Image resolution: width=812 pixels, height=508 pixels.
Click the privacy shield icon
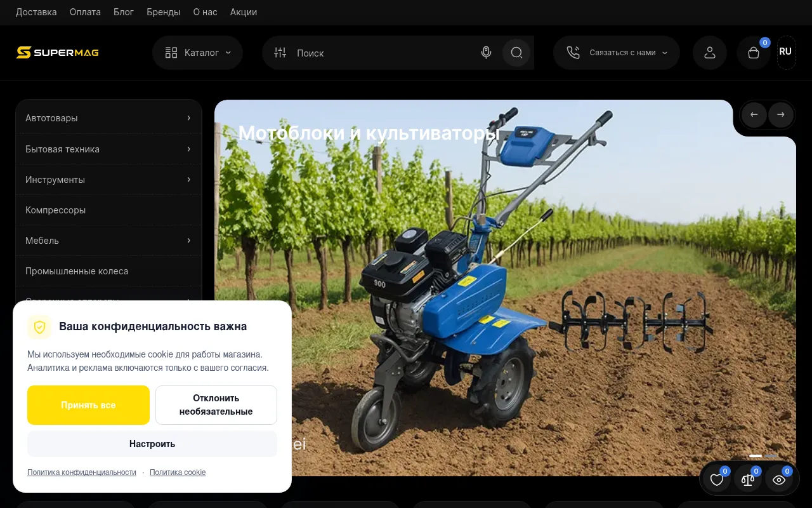point(39,327)
